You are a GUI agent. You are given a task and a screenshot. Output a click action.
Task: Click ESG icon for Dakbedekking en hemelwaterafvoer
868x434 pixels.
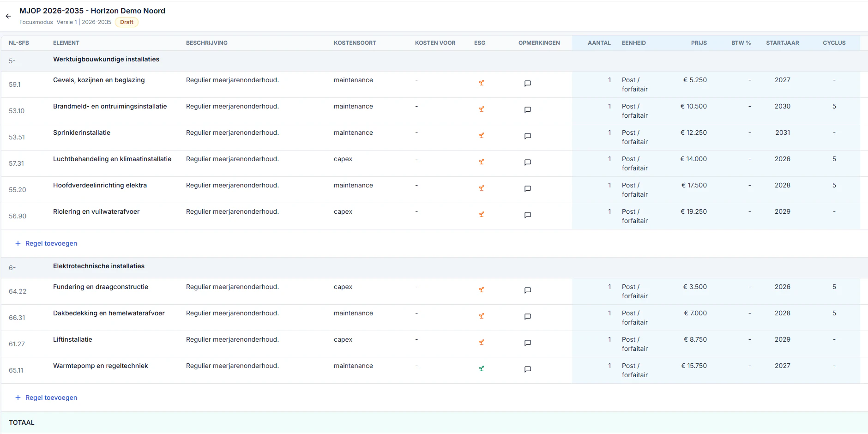click(481, 316)
